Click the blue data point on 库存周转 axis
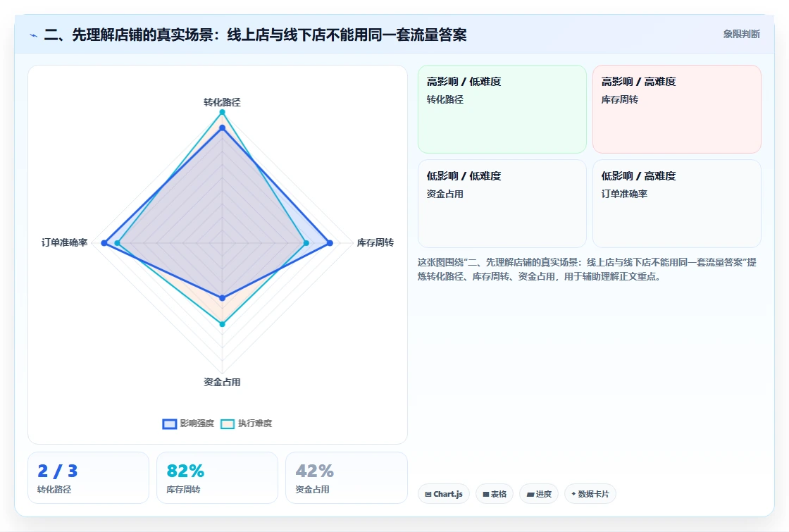The image size is (789, 532). (330, 243)
